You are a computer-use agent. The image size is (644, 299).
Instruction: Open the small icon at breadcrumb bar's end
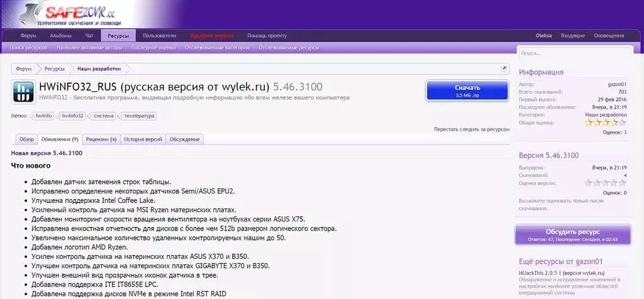[504, 69]
